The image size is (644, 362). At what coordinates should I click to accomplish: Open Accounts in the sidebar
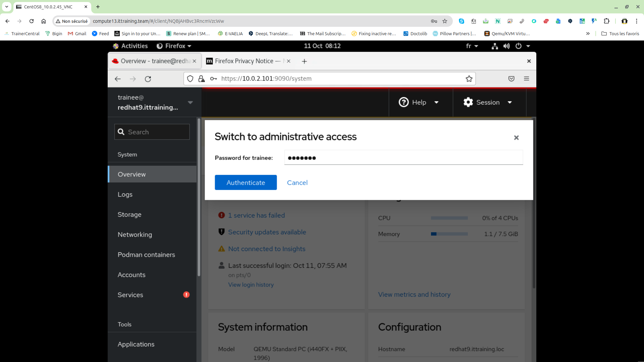152,275
